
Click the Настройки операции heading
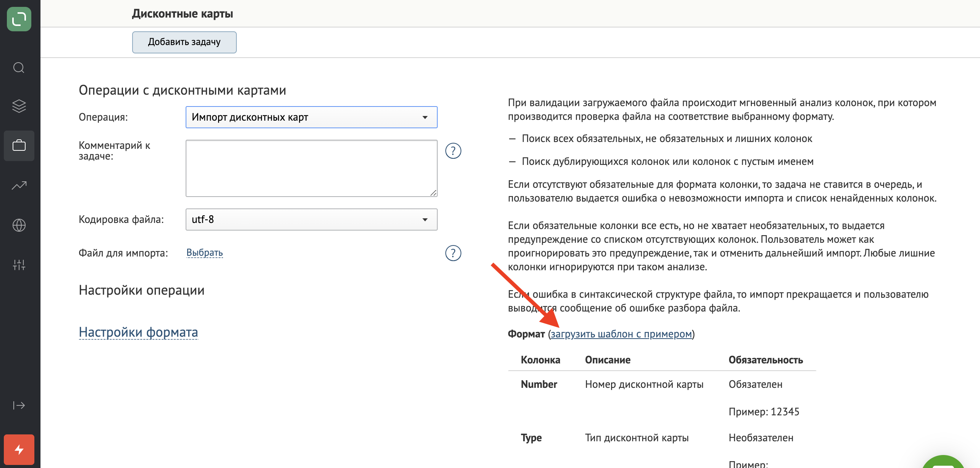click(142, 290)
